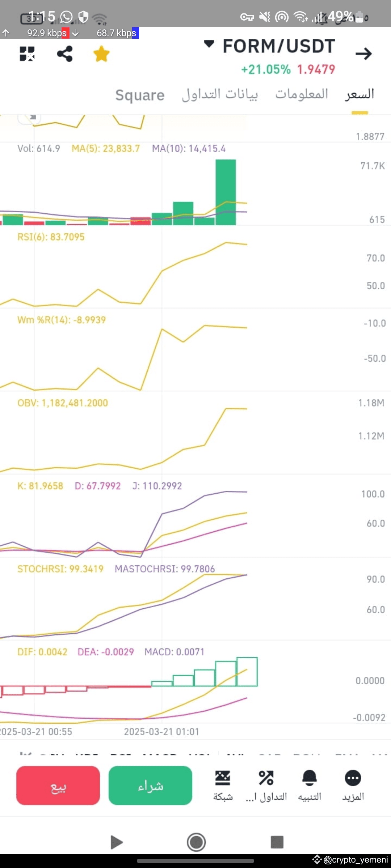
Task: Toggle the yellow favorite star
Action: [x=101, y=54]
